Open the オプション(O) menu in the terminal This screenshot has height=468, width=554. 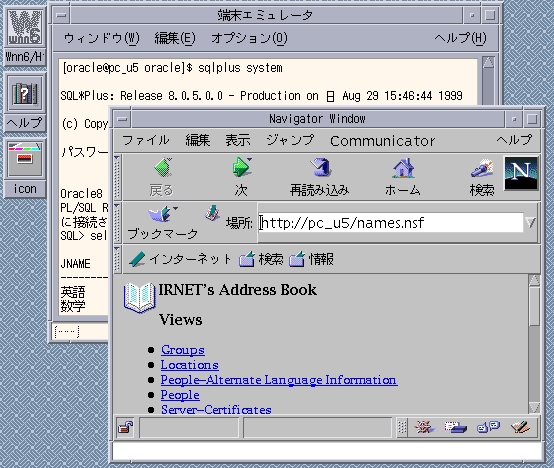click(x=249, y=38)
